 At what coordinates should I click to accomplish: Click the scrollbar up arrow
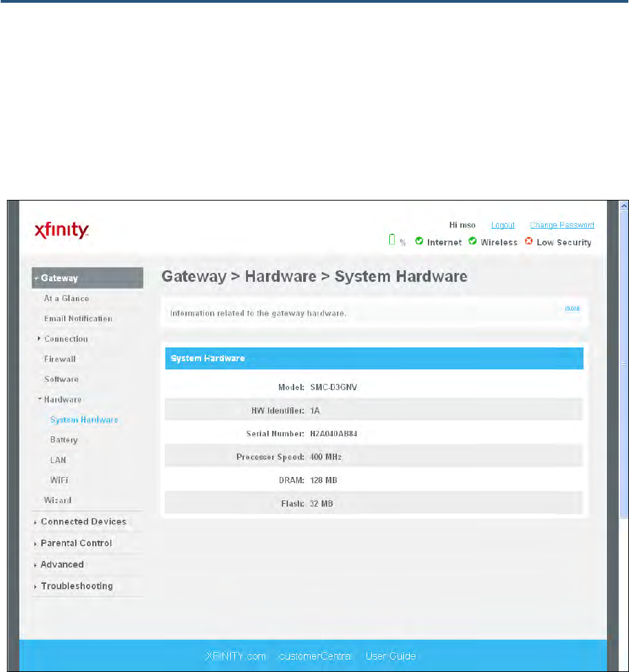coord(624,206)
